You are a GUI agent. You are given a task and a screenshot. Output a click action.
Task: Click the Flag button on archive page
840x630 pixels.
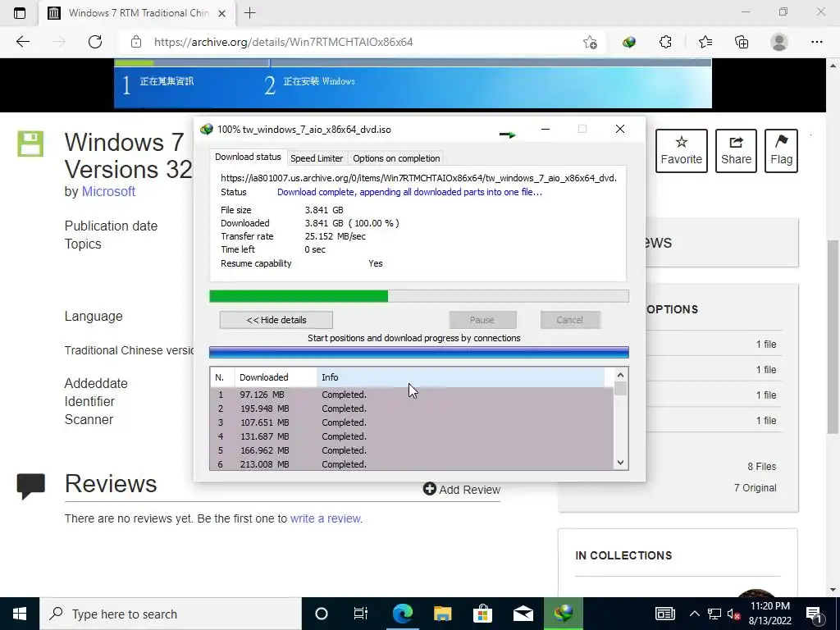tap(781, 151)
